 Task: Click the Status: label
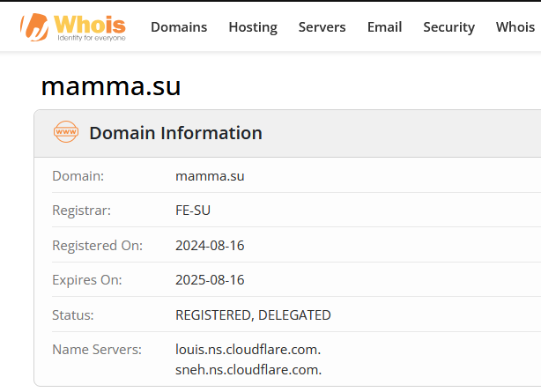pyautogui.click(x=73, y=315)
